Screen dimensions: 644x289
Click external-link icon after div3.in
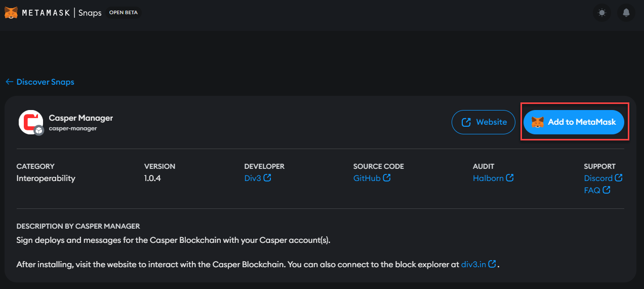[492, 264]
